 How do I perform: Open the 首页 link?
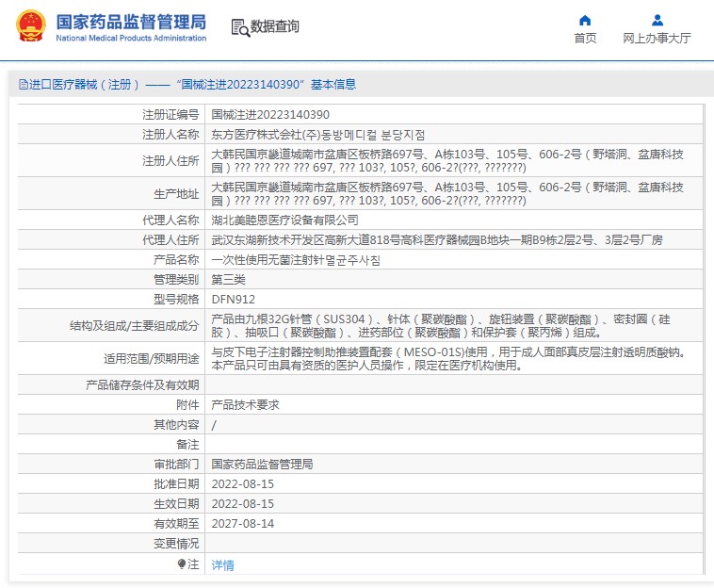(x=585, y=39)
